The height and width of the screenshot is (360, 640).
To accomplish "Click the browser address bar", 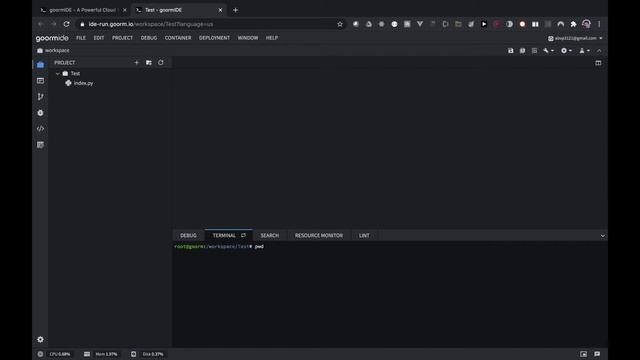I will tap(210, 24).
